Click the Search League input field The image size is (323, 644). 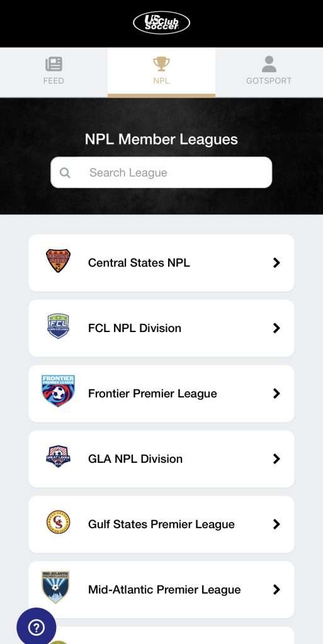[161, 172]
